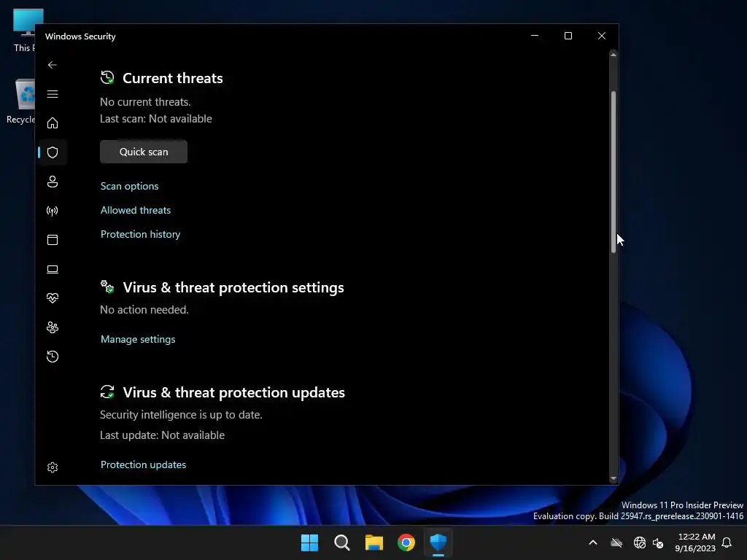Click 'Virus & threat protection updates' heading
Viewport: 747px width, 560px height.
tap(234, 392)
